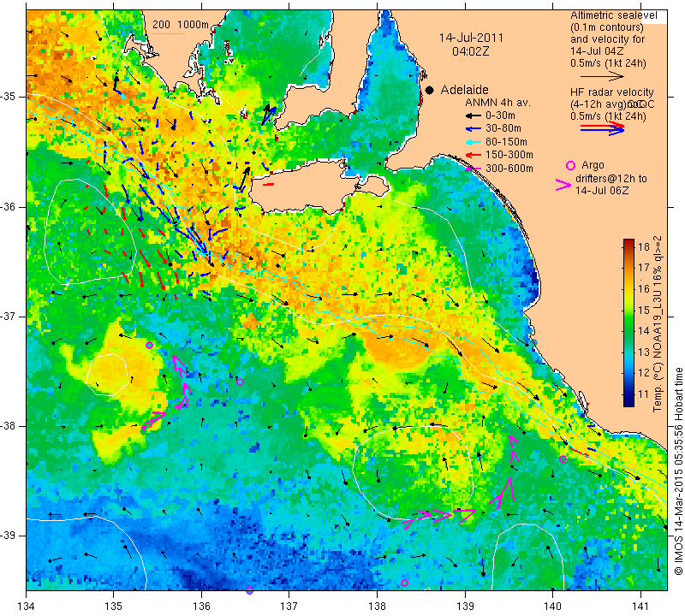Click the magenta 300-600m legend arrow

click(x=473, y=168)
